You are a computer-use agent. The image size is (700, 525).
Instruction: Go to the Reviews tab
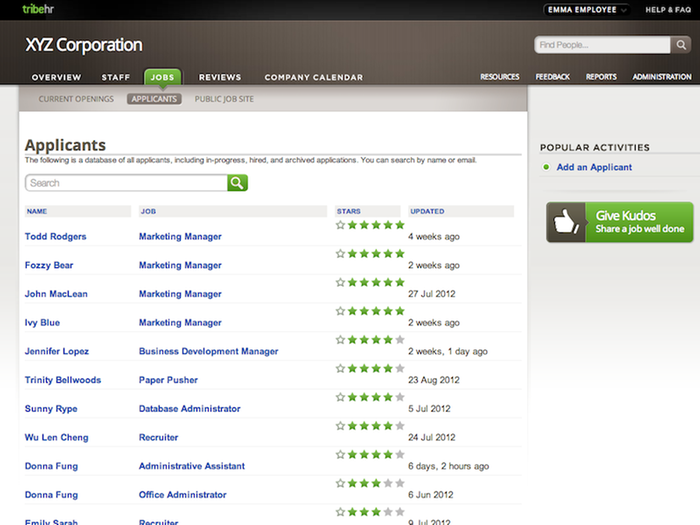tap(220, 77)
